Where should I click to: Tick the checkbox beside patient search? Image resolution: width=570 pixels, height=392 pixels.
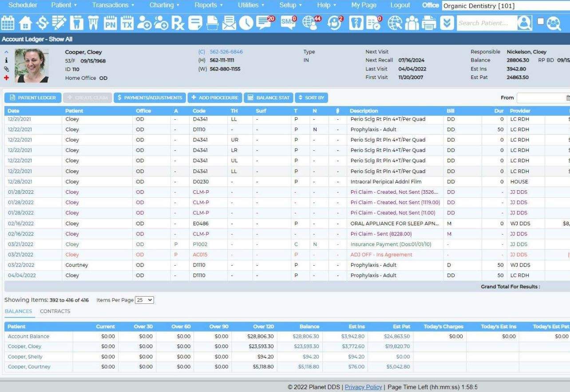coord(540,21)
